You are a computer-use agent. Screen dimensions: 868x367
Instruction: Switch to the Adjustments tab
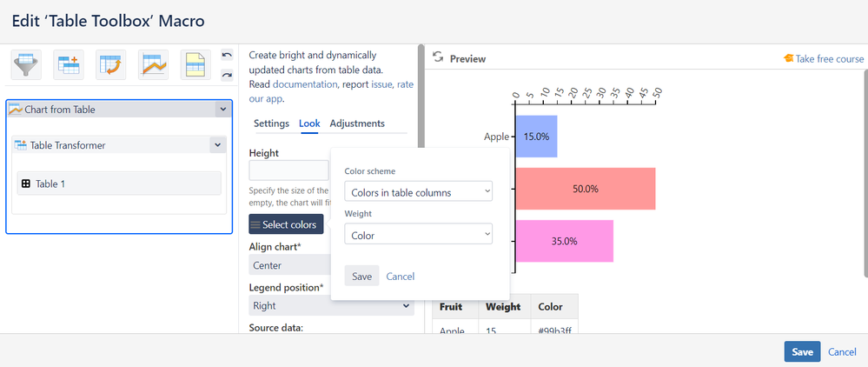click(x=357, y=123)
